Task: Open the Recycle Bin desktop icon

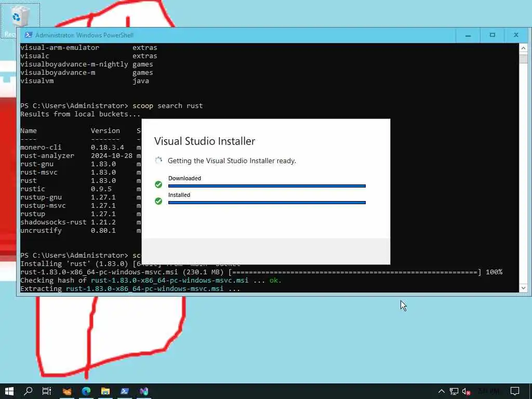Action: click(x=20, y=20)
